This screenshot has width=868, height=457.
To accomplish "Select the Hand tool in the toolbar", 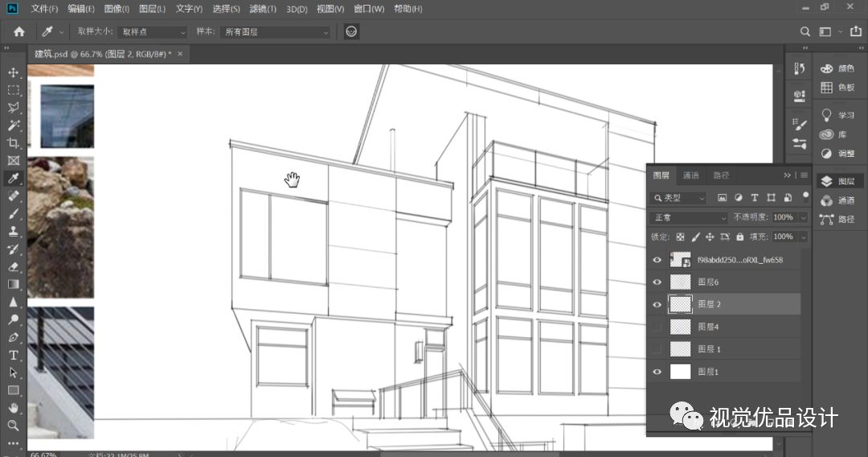I will point(14,408).
